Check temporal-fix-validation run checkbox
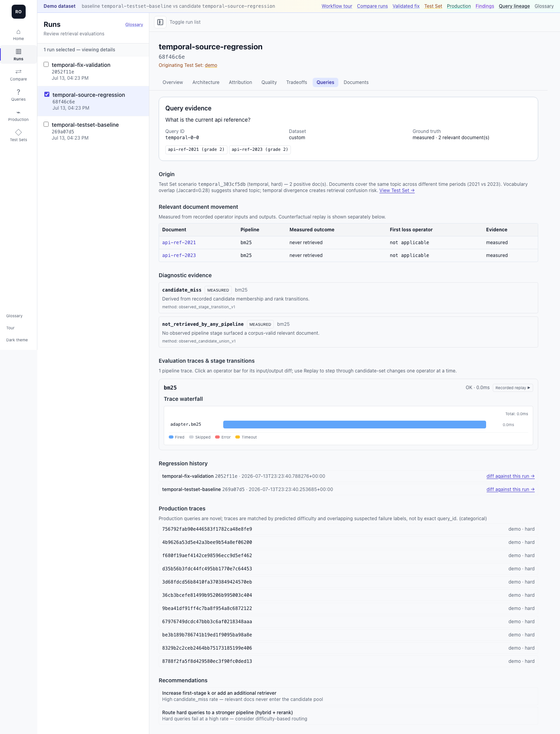This screenshot has height=734, width=560. click(46, 65)
